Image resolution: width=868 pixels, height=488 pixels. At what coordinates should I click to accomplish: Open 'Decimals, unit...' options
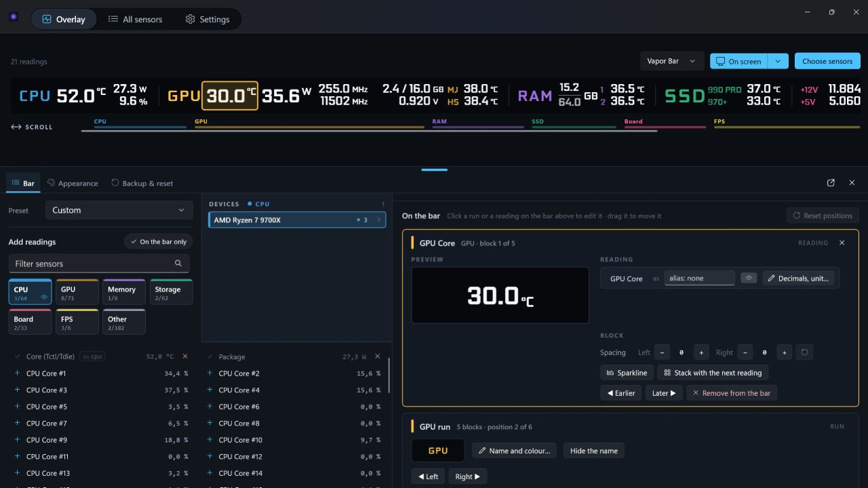pos(800,279)
